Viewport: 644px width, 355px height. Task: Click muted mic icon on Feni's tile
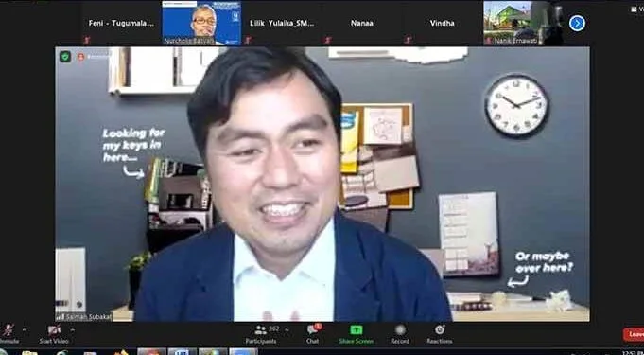pos(87,40)
